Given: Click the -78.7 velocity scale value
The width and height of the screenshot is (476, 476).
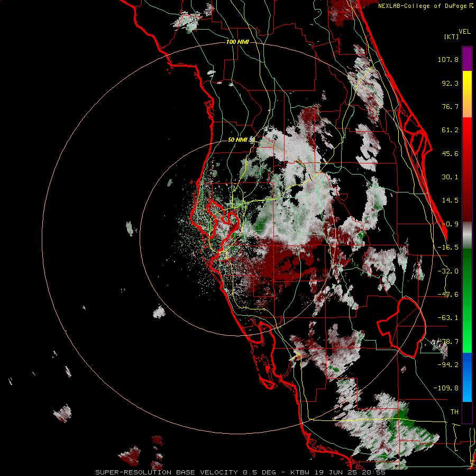Looking at the screenshot, I should pos(448,342).
